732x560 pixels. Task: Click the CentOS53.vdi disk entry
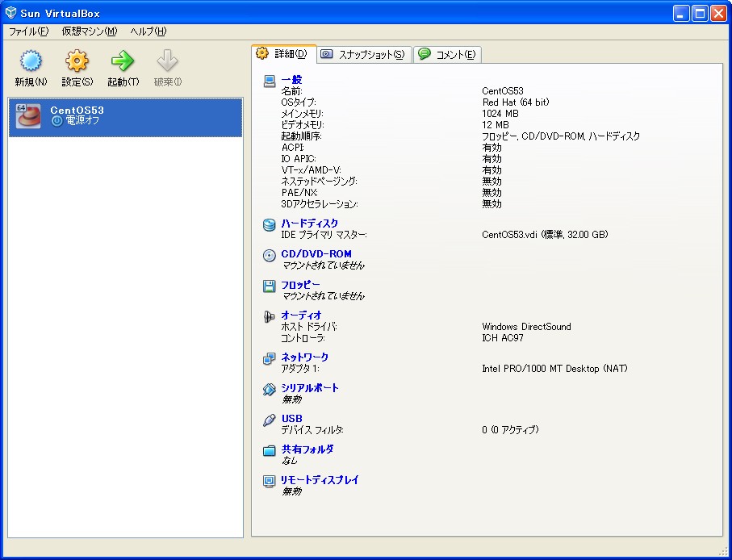[x=545, y=235]
